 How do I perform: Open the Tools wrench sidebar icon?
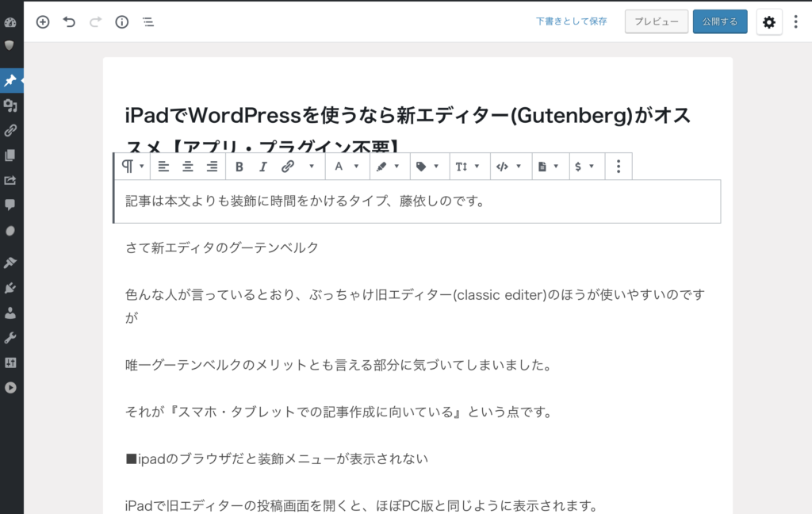click(10, 338)
